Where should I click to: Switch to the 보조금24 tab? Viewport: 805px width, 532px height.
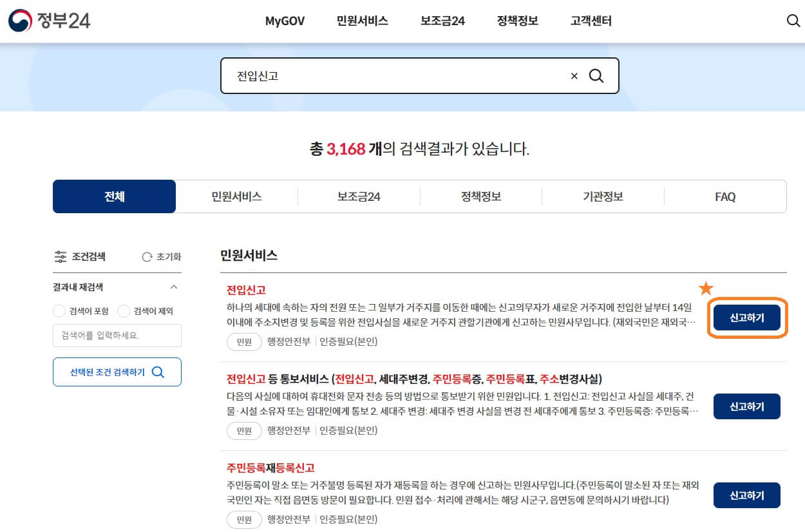pyautogui.click(x=359, y=196)
